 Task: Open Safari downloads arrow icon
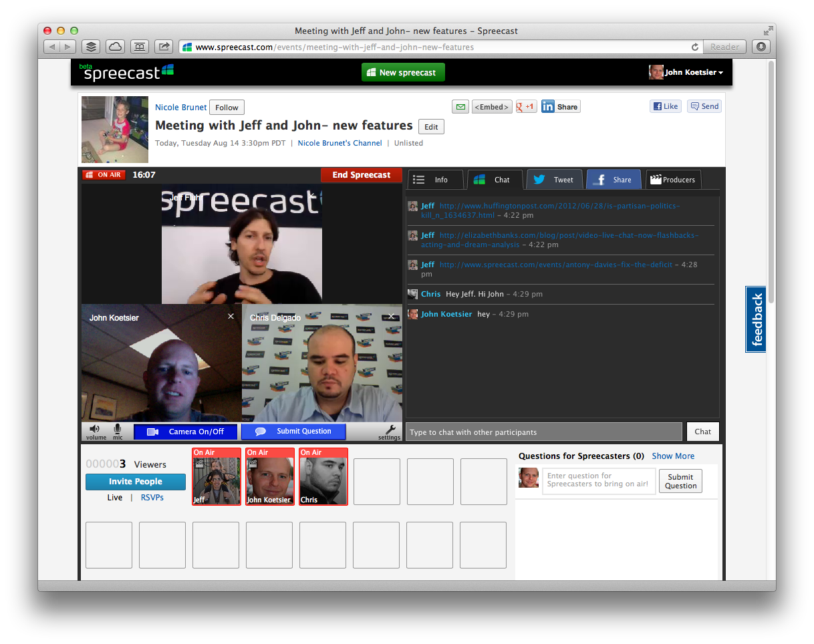(761, 47)
